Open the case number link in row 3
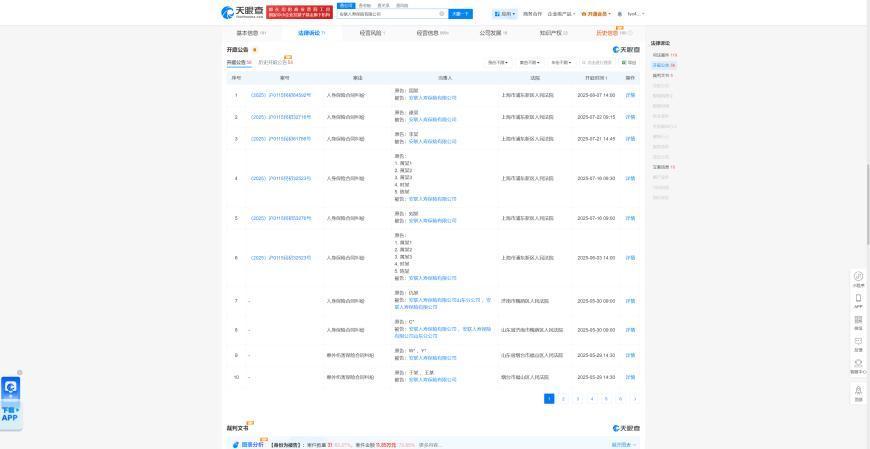Viewport: 870px width, 449px height. pos(281,139)
